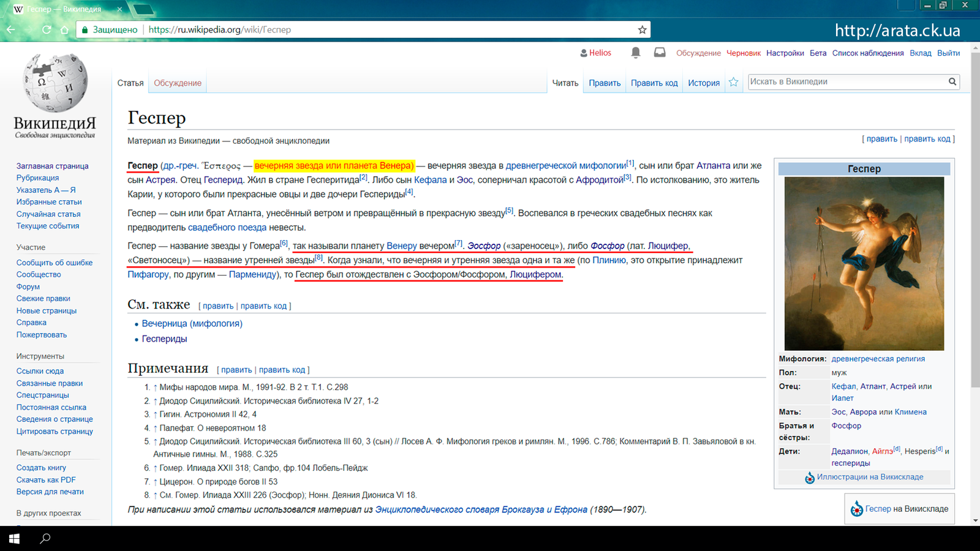Click Скачать как PDF
The image size is (980, 551).
pyautogui.click(x=46, y=479)
